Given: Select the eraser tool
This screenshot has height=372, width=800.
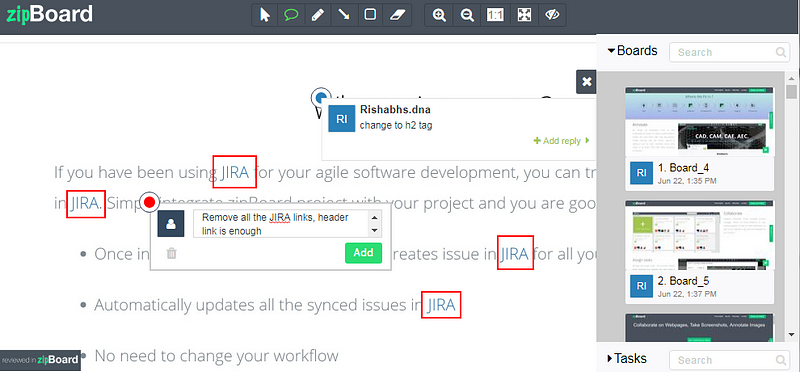Looking at the screenshot, I should 397,15.
